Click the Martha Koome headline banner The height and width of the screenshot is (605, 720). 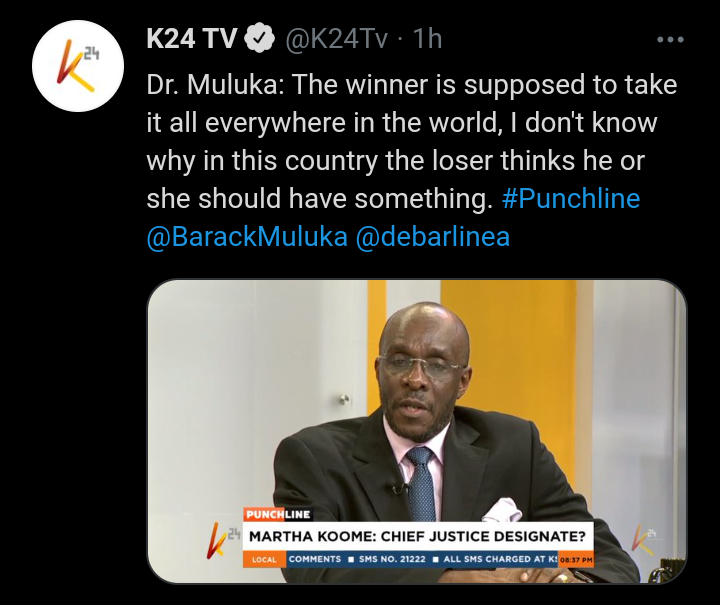point(418,536)
